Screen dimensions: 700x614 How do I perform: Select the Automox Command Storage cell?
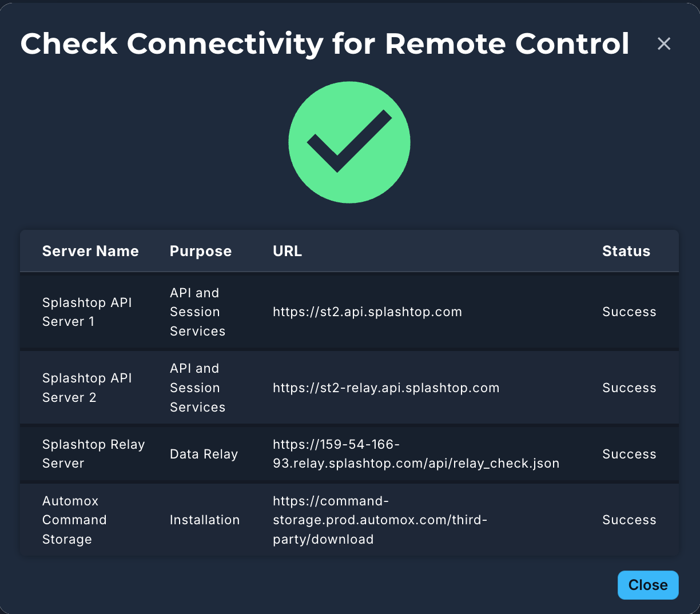tap(74, 520)
